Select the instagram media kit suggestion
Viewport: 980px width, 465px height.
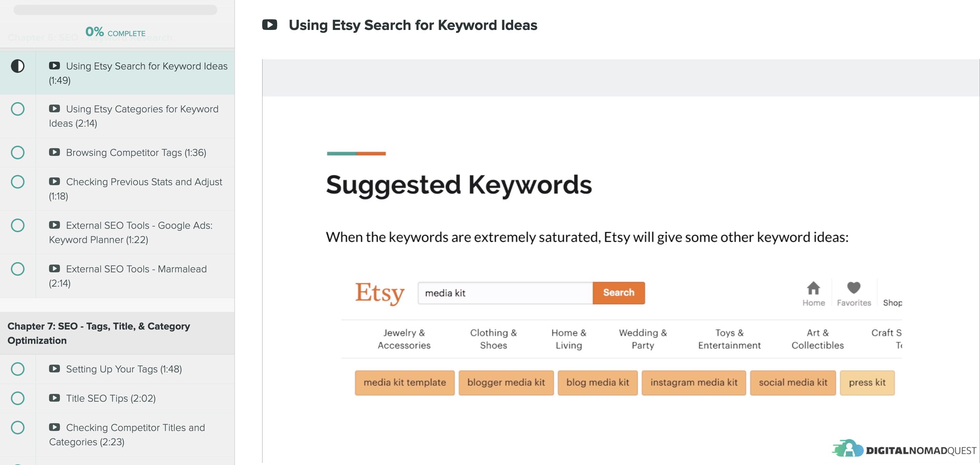(x=694, y=383)
